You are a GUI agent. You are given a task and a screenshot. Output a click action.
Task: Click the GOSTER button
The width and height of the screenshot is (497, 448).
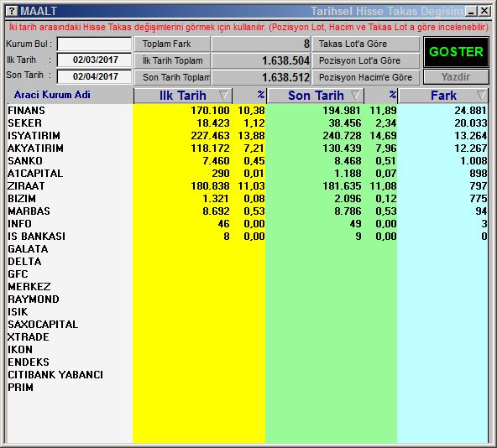(x=456, y=52)
